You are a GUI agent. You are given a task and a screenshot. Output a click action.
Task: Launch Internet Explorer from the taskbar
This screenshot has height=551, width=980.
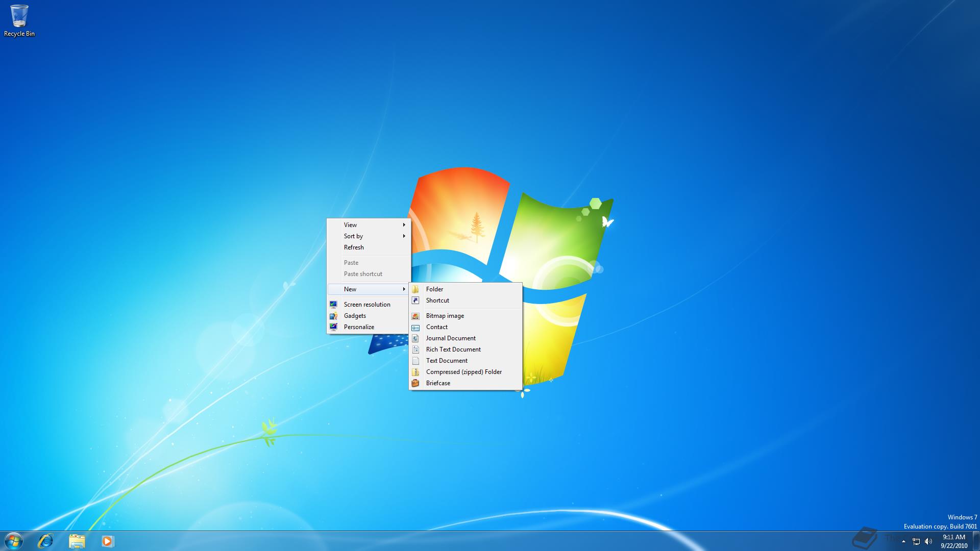45,541
